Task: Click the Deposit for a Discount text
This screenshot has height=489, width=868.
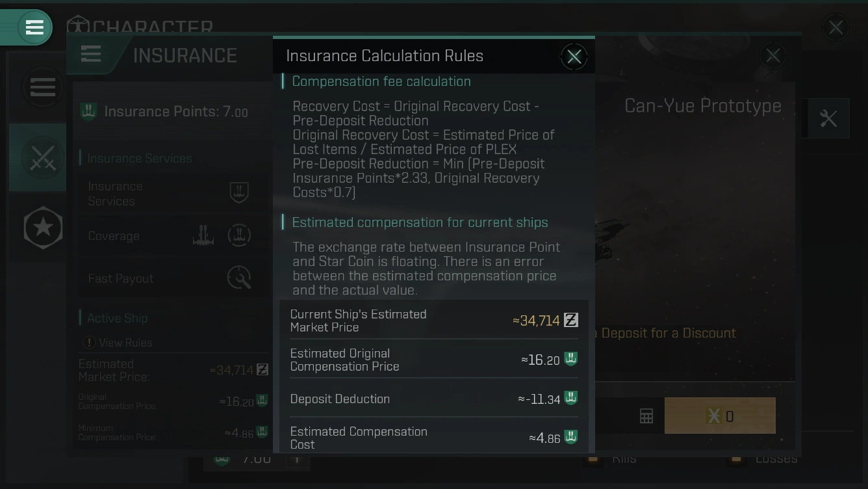Action: (x=668, y=333)
